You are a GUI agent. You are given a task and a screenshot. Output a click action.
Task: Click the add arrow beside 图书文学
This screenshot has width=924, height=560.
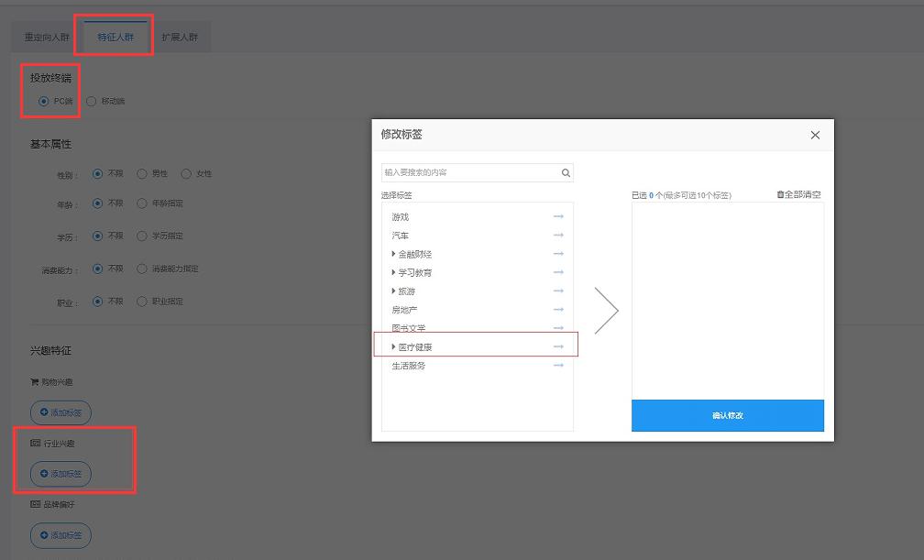pos(558,328)
